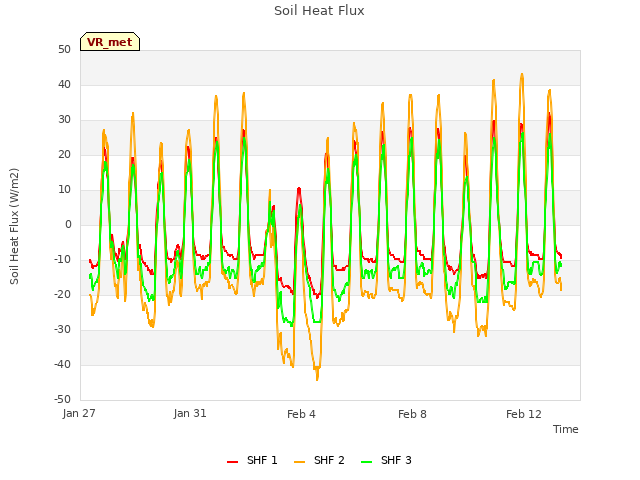This screenshot has height=480, width=640.
Task: Click the VR_met label box
Action: (110, 42)
